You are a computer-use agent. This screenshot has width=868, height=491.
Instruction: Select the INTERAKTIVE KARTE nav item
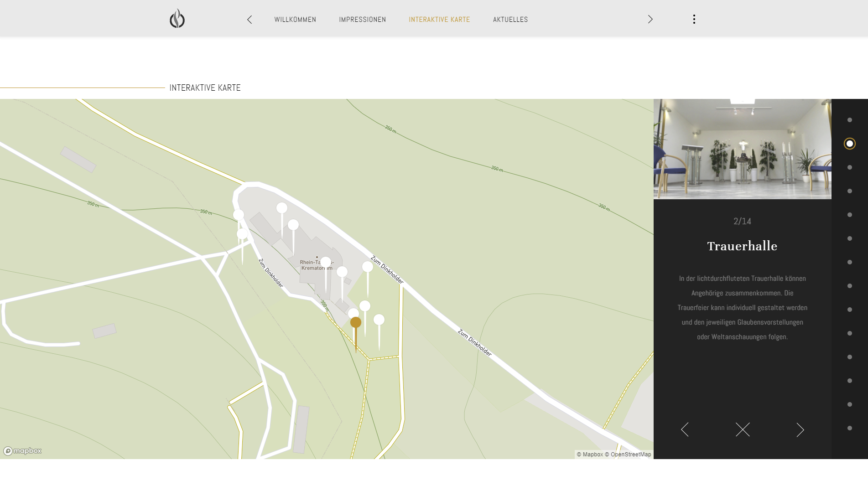click(439, 20)
